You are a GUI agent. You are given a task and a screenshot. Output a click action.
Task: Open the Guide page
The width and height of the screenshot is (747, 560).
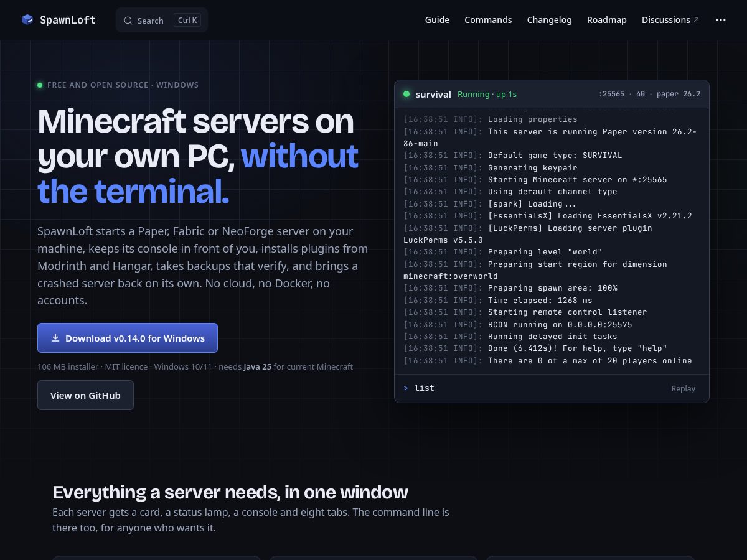tap(437, 20)
